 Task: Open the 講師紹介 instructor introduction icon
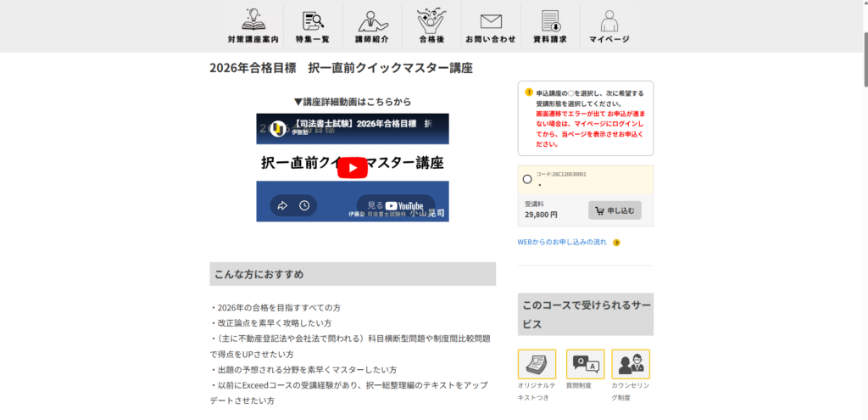tap(372, 20)
